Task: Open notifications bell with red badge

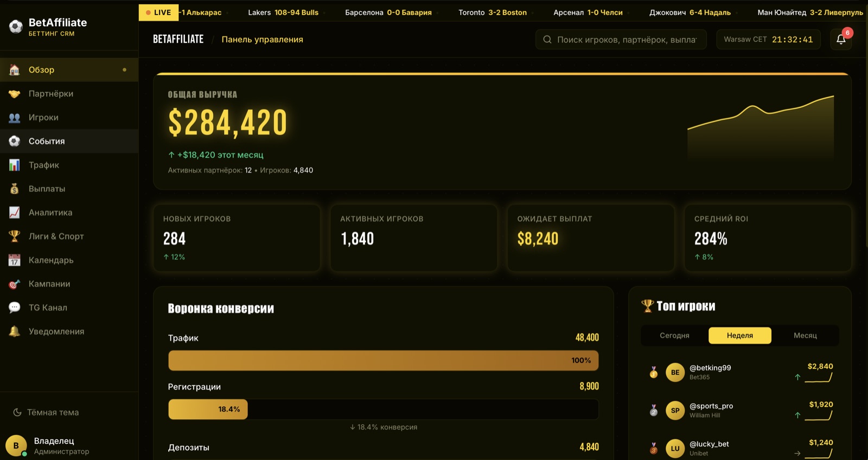Action: (841, 39)
